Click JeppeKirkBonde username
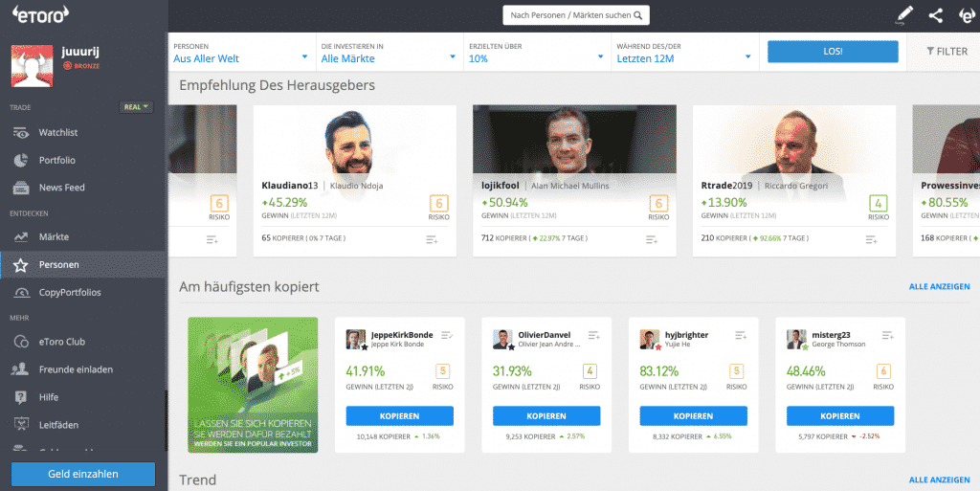This screenshot has width=980, height=491. tap(402, 335)
